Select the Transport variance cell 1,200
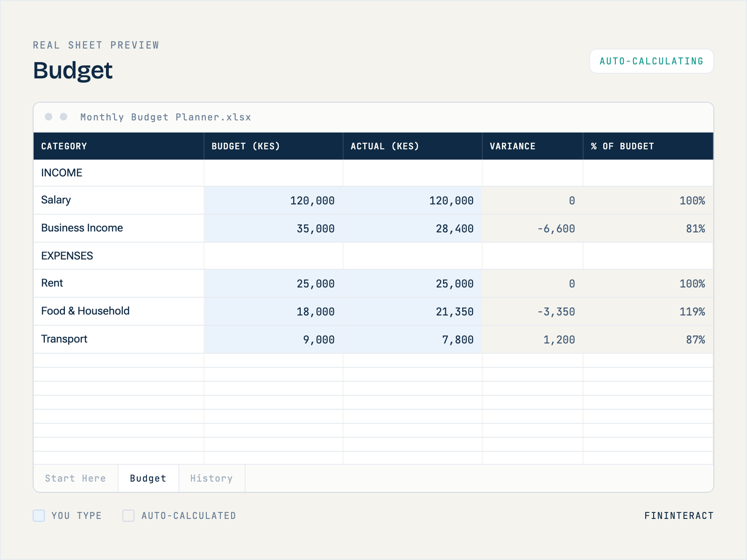Screen dimensions: 747x560 533,339
